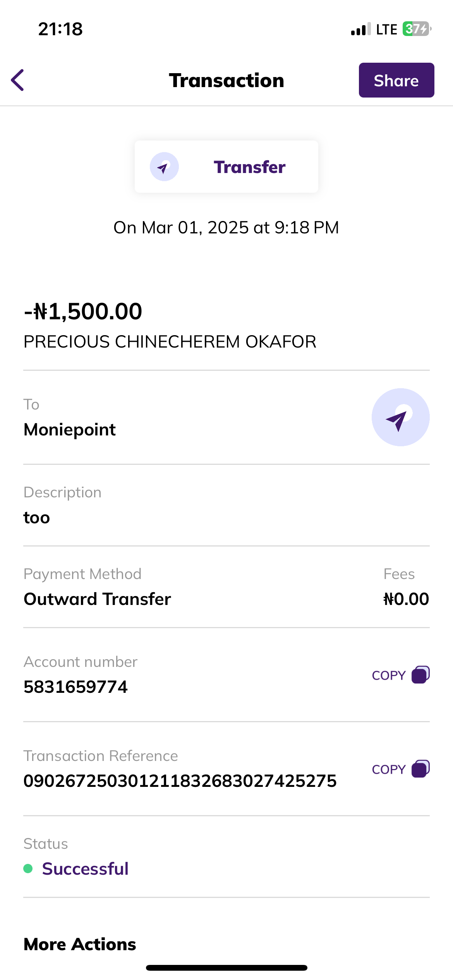Tap the cellular signal bars icon
This screenshot has width=453, height=980.
click(360, 29)
